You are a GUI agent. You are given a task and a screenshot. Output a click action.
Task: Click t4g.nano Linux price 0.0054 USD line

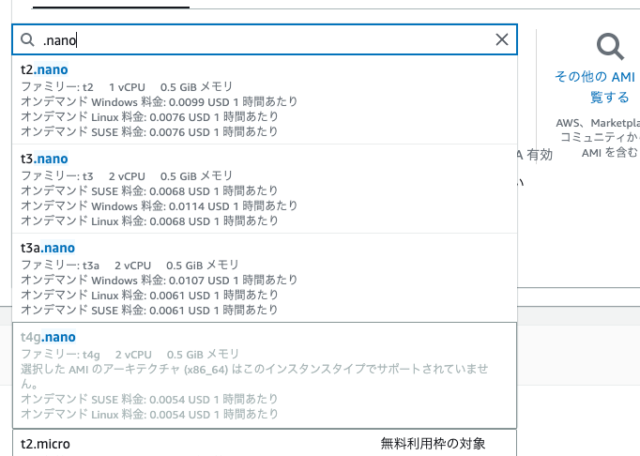click(149, 414)
